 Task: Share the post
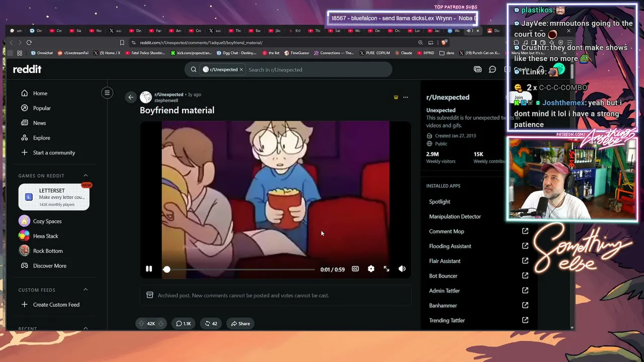[x=240, y=324]
